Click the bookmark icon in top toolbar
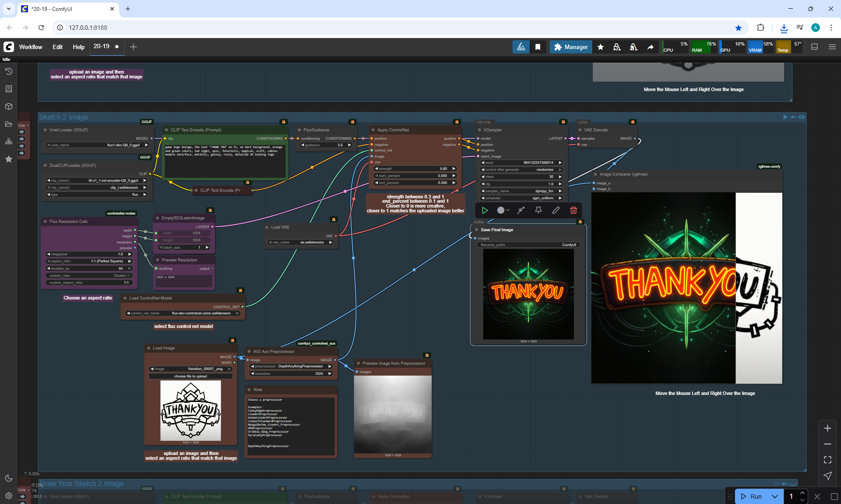The height and width of the screenshot is (504, 841). [538, 47]
